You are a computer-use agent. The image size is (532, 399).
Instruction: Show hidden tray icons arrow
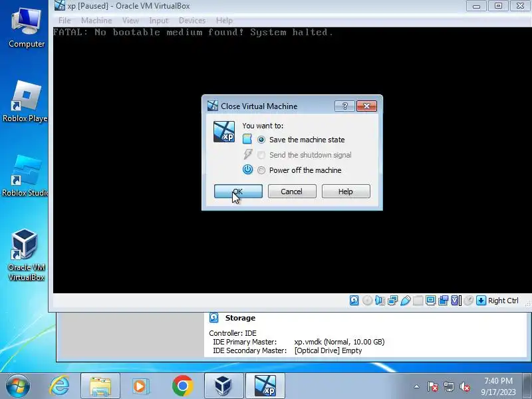417,386
